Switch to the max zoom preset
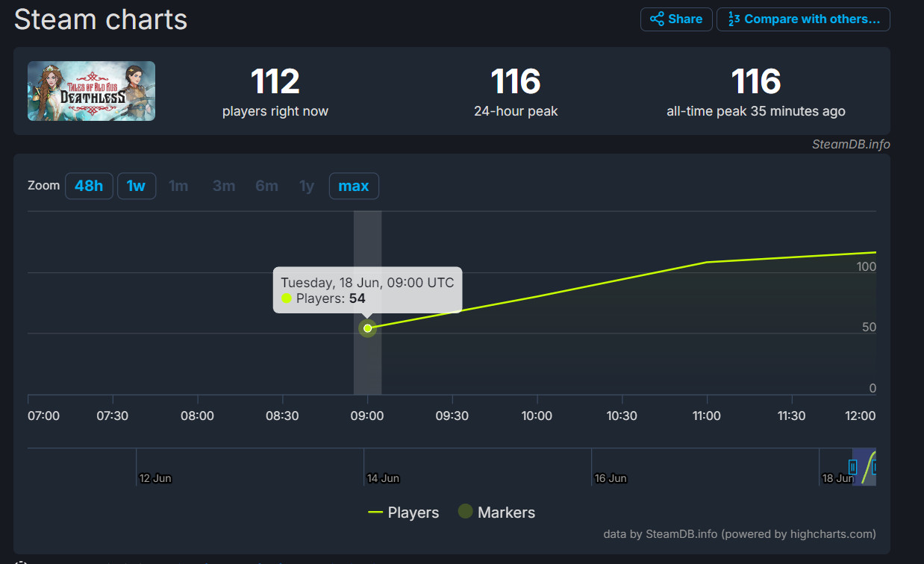Image resolution: width=924 pixels, height=564 pixels. [x=354, y=186]
